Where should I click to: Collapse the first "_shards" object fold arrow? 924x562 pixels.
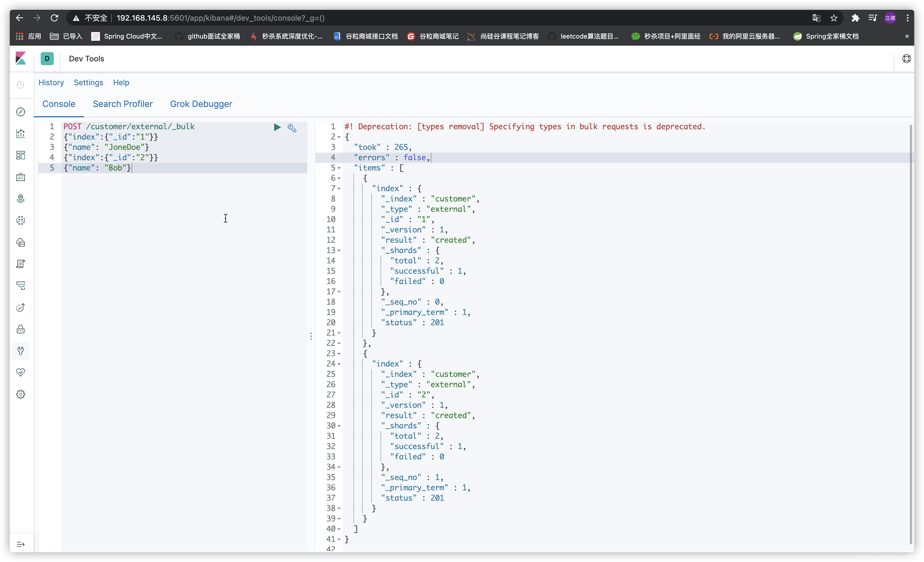tap(339, 251)
